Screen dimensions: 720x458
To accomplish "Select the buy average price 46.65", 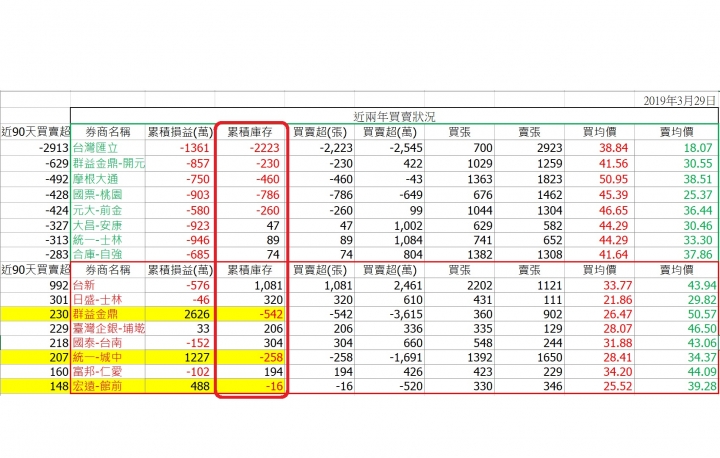I will pyautogui.click(x=613, y=210).
